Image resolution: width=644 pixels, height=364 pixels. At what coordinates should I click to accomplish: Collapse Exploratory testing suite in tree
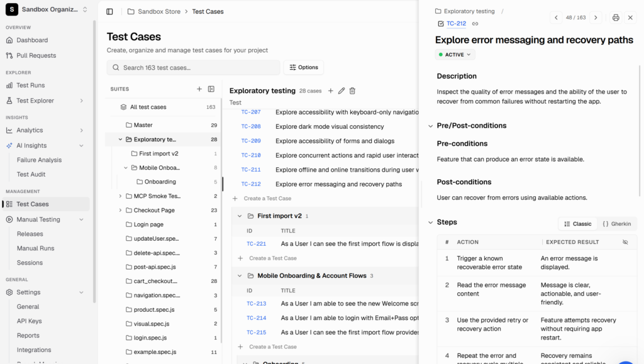pyautogui.click(x=120, y=140)
